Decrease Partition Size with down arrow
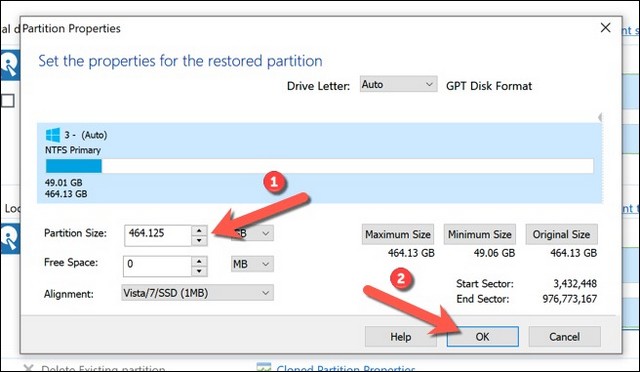Image resolution: width=640 pixels, height=372 pixels. click(199, 241)
